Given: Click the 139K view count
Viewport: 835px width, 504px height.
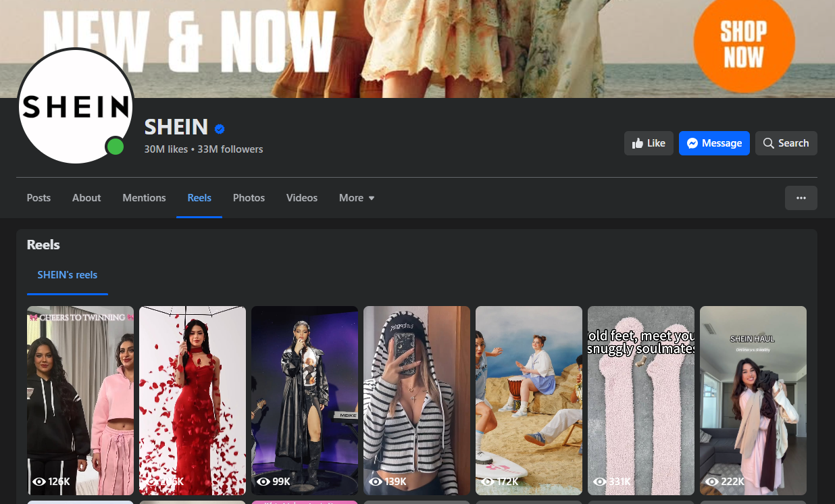Looking at the screenshot, I should pos(395,482).
